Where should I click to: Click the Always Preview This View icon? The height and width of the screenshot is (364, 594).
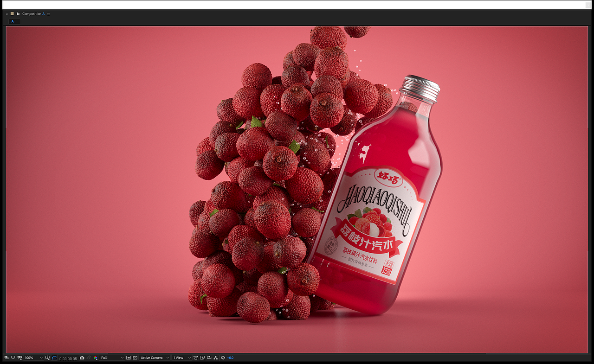[6, 358]
